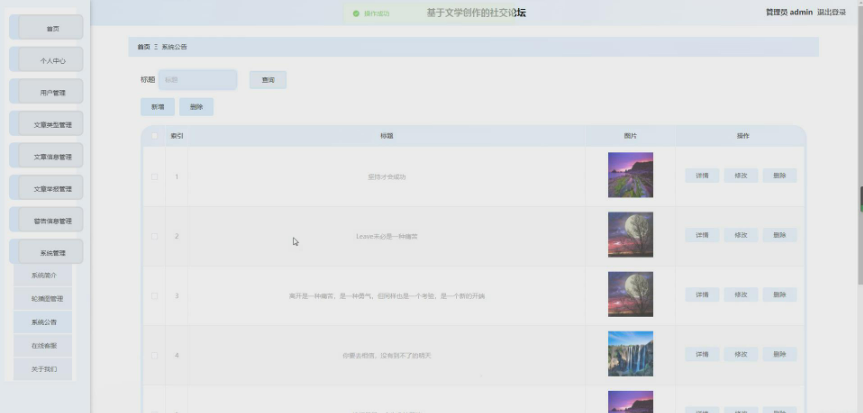This screenshot has width=863, height=413.
Task: Open the row 1 beach sunset thumbnail
Action: click(x=630, y=175)
